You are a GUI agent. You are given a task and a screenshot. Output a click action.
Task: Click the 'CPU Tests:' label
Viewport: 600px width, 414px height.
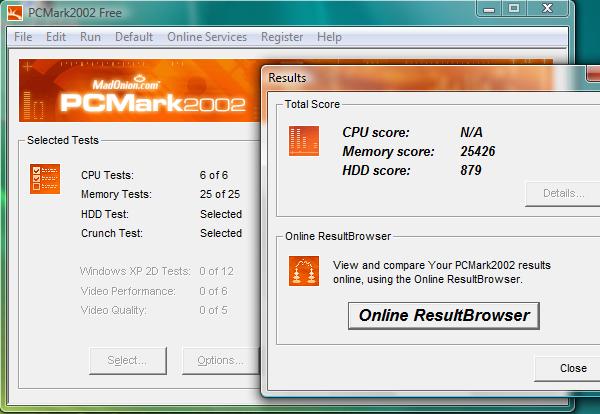click(108, 175)
